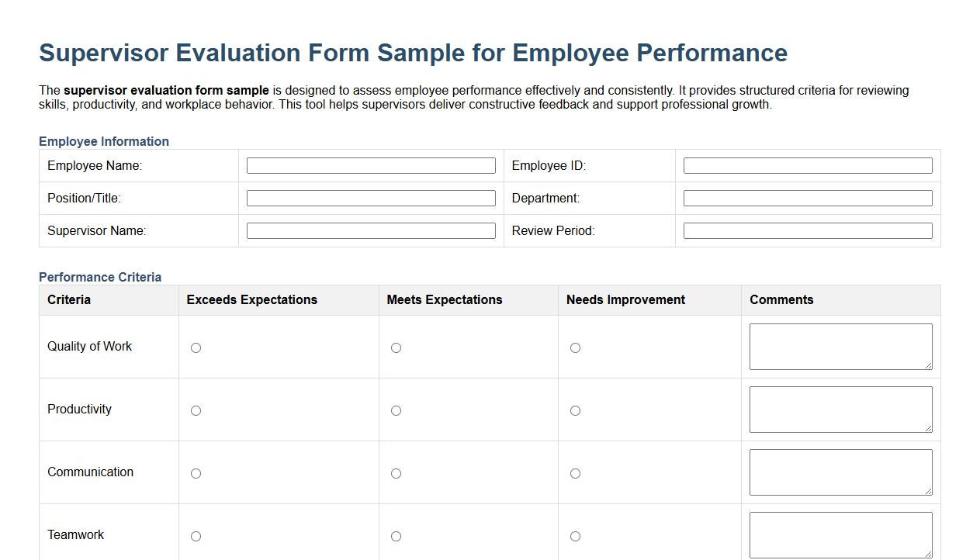Select Needs Improvement for Productivity
The height and width of the screenshot is (560, 980).
[x=575, y=410]
